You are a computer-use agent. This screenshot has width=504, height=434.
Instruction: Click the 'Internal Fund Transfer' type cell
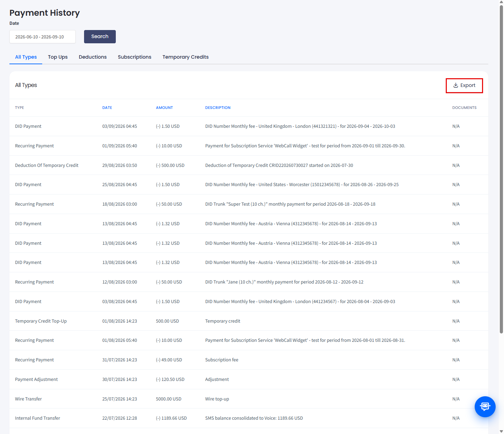point(38,418)
